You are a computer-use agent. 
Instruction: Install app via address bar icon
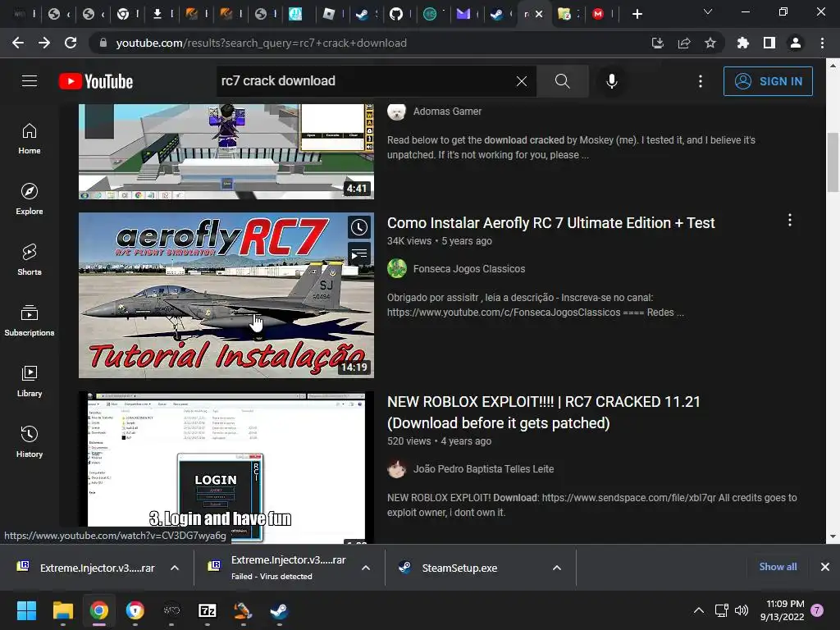[657, 43]
